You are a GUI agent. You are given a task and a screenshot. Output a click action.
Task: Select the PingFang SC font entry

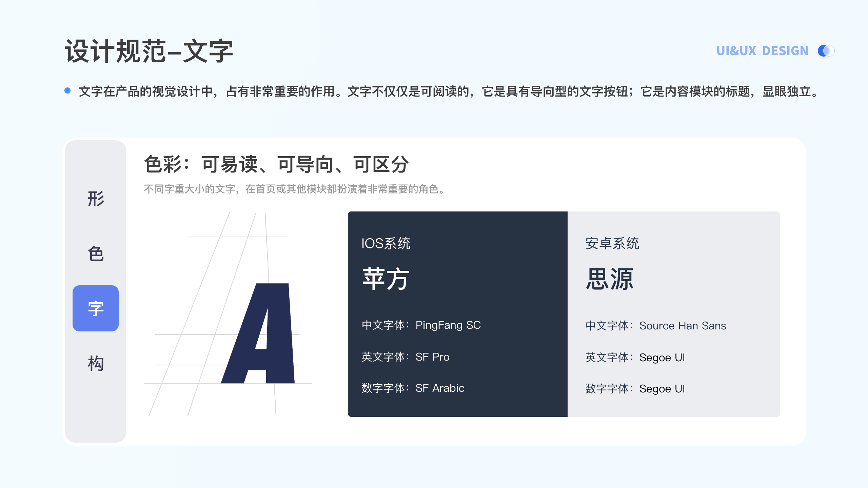(x=448, y=325)
